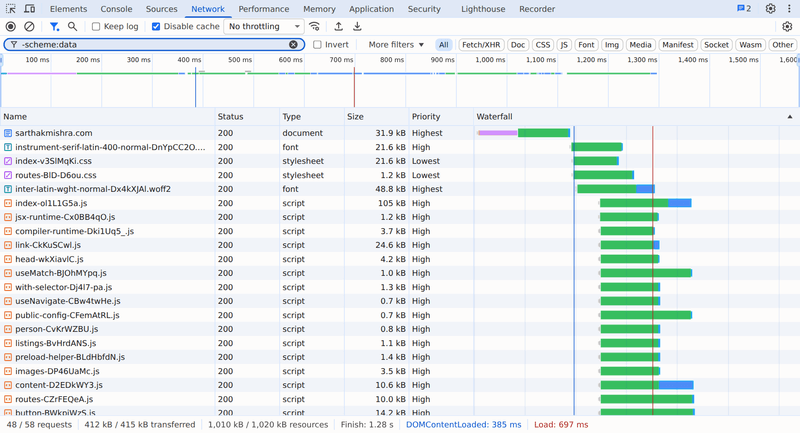Viewport: 800px width, 433px height.
Task: Enable the Keep log checkbox
Action: click(x=96, y=27)
